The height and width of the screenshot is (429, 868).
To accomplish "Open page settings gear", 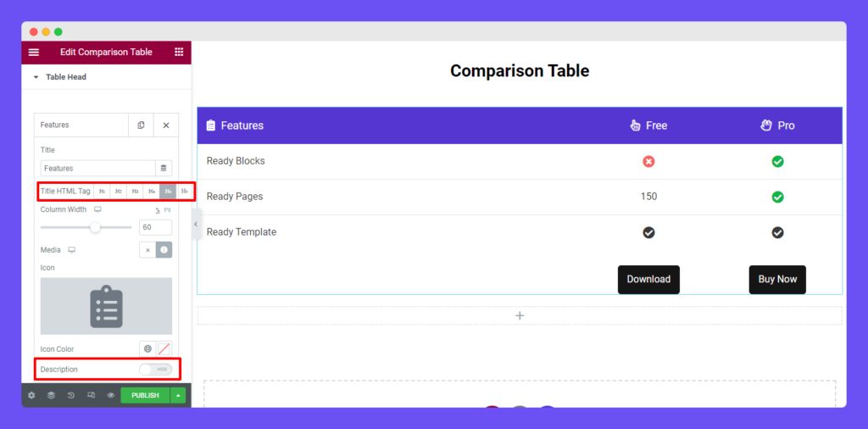I will pyautogui.click(x=31, y=396).
